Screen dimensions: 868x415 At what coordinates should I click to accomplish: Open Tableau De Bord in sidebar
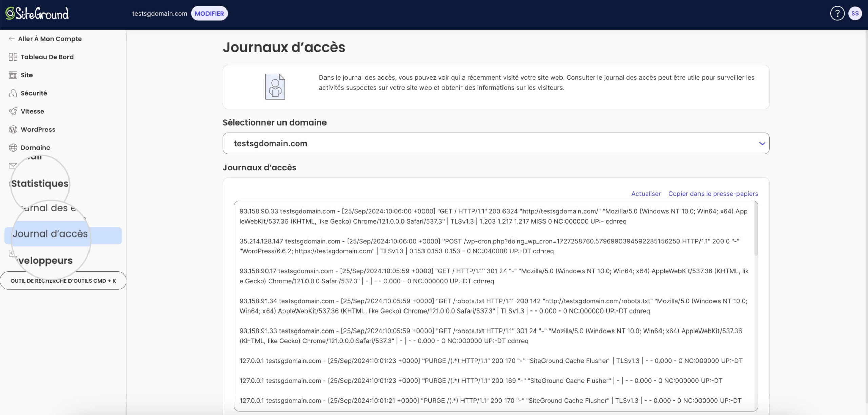coord(47,57)
